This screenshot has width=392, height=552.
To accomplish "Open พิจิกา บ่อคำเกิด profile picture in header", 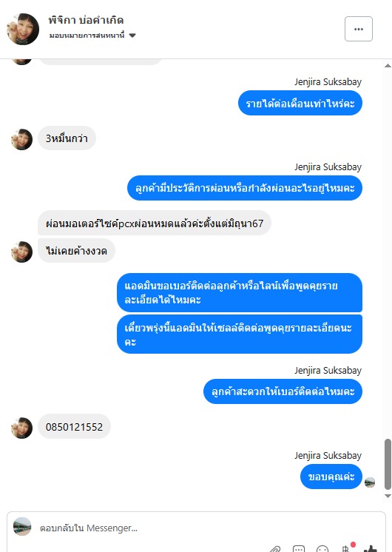I will point(23,29).
